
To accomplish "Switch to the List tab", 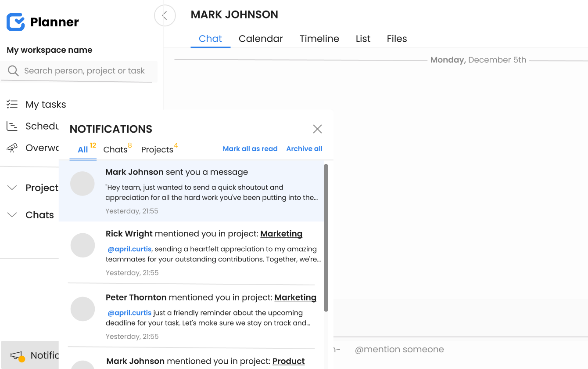I will tap(363, 39).
